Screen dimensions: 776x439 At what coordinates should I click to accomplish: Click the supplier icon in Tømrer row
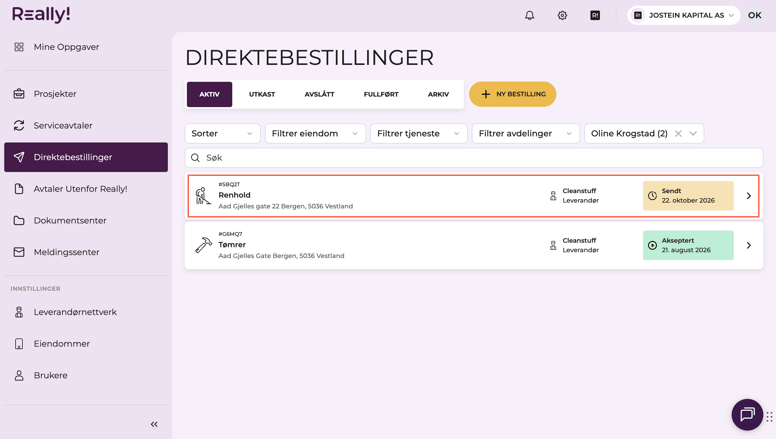point(553,245)
